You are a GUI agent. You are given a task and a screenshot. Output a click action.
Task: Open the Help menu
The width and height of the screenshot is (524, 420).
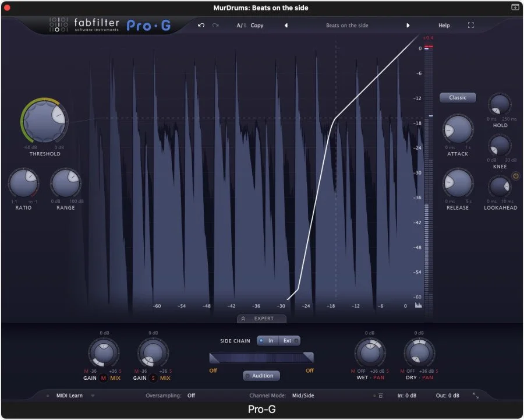pyautogui.click(x=444, y=25)
